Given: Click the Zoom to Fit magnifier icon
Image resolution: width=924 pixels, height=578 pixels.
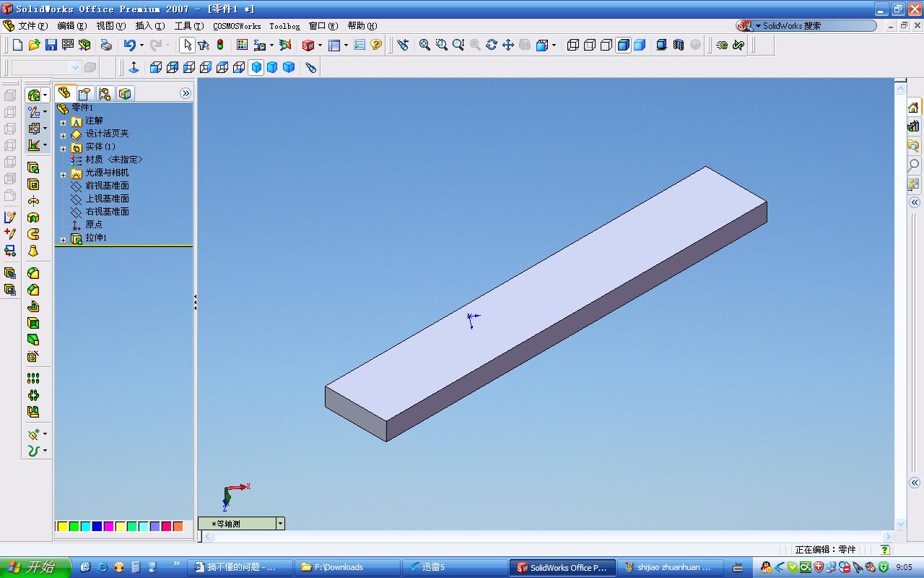Looking at the screenshot, I should [424, 45].
